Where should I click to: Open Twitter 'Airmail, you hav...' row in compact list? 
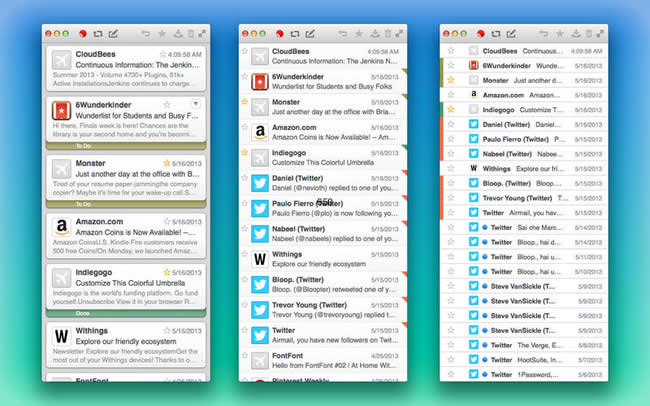(524, 213)
